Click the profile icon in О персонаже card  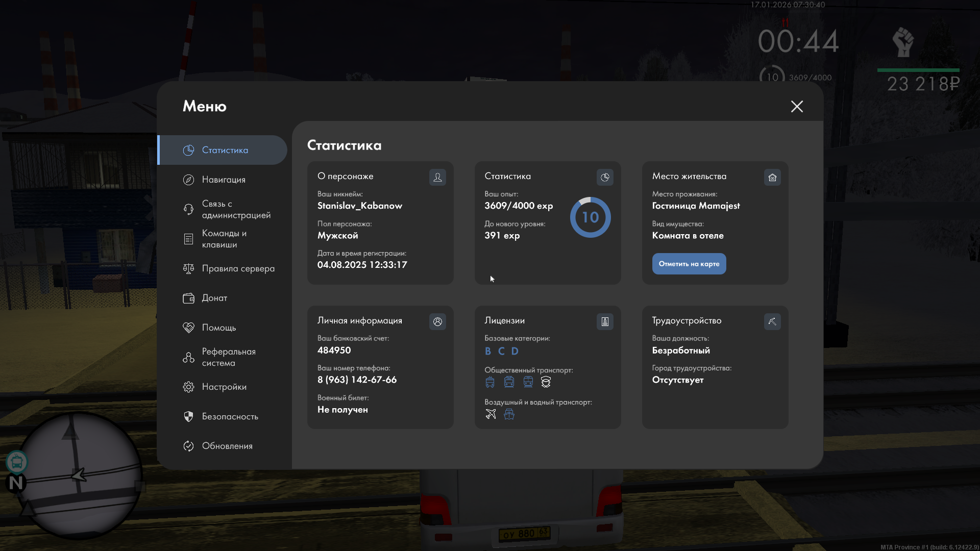click(437, 177)
